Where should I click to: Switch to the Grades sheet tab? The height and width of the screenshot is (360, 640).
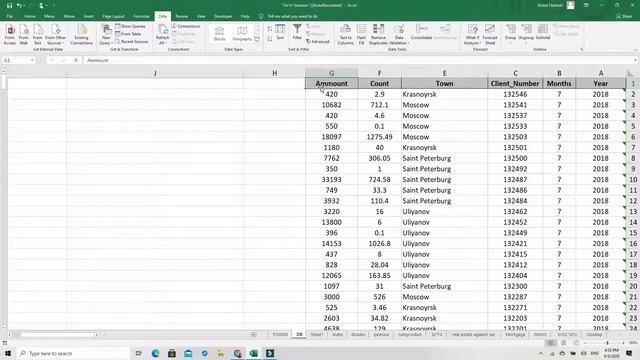pos(358,335)
